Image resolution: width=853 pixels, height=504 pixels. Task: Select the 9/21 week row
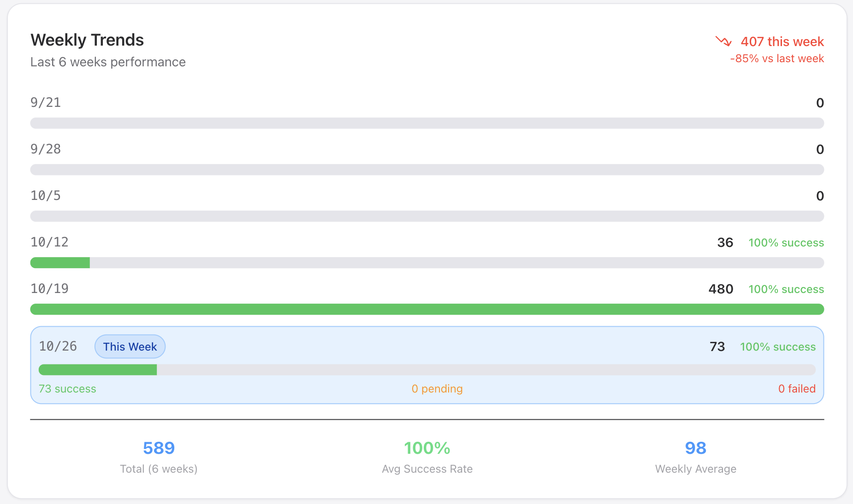point(46,102)
